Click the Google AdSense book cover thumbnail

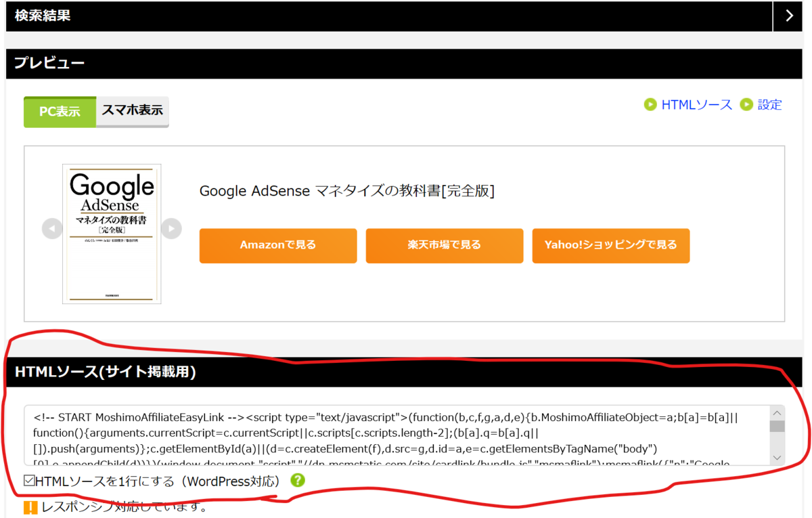tap(112, 234)
